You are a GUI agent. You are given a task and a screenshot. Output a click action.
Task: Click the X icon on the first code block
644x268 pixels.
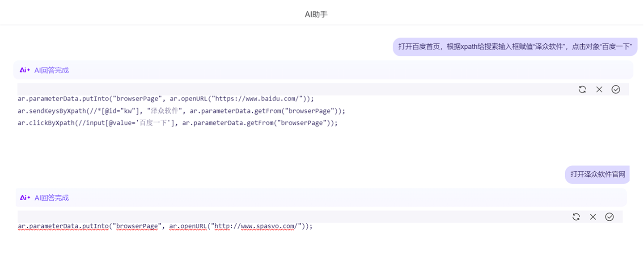(599, 89)
